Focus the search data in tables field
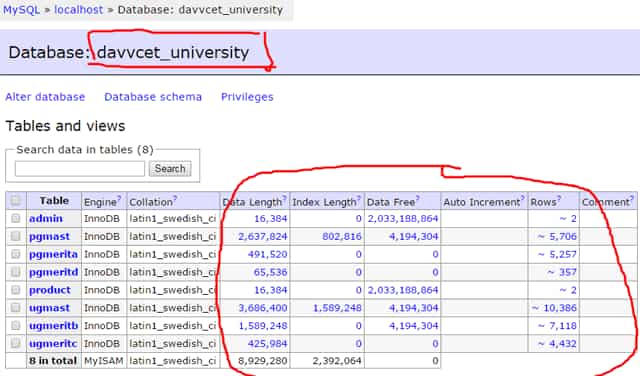Viewport: 640px width, 376px height. pyautogui.click(x=80, y=169)
